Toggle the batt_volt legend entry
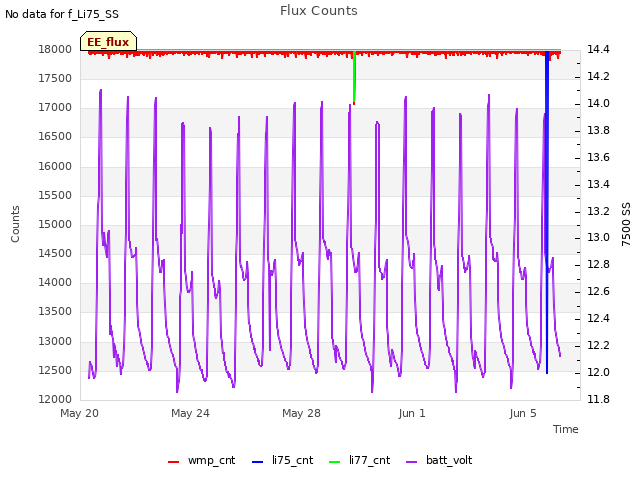Image resolution: width=640 pixels, height=480 pixels. click(439, 460)
